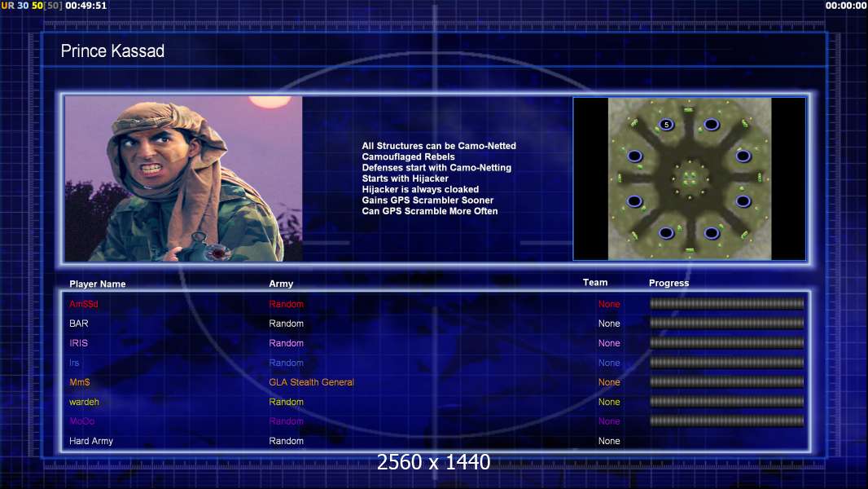The image size is (868, 489).
Task: Click the first row's loading progress bar
Action: (727, 303)
